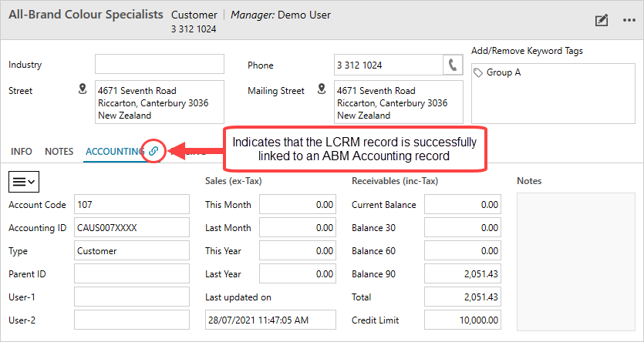Click the Account Code field
Viewport: 644px width, 342px height.
131,204
